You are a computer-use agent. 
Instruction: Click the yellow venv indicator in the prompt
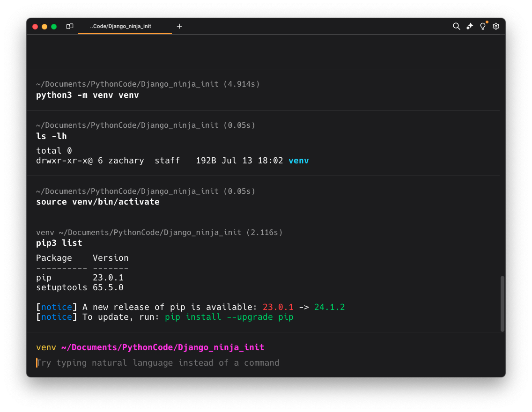coord(46,347)
